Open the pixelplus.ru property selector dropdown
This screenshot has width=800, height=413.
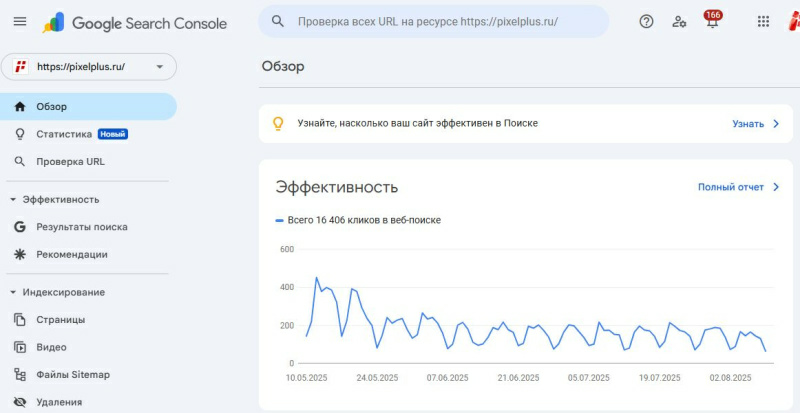pos(90,67)
